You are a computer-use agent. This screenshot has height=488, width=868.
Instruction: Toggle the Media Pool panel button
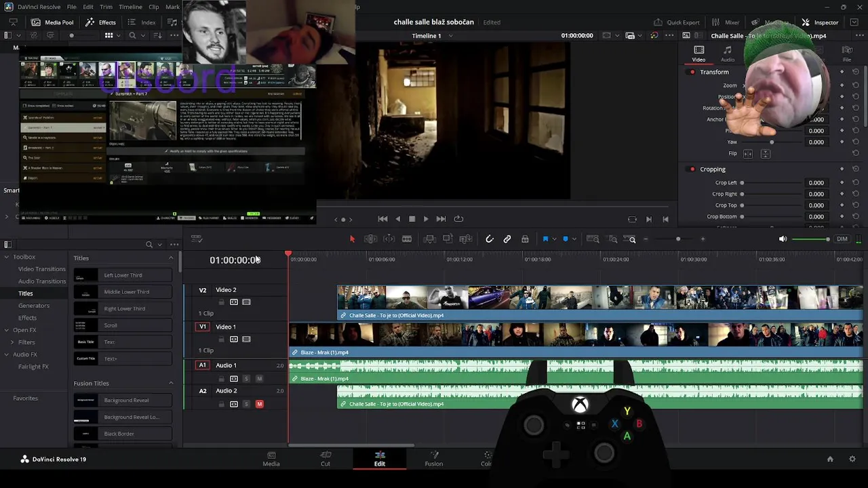52,22
